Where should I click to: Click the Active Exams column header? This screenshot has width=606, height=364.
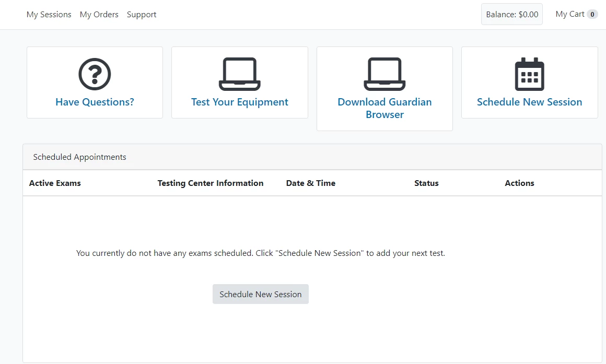click(55, 183)
